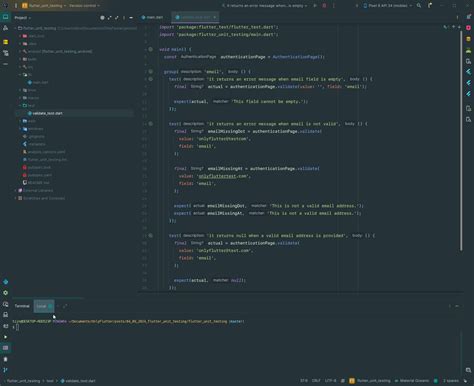Open the Dart Analysis sidebar icon
Viewport: 474px width, 386px height.
point(6,282)
